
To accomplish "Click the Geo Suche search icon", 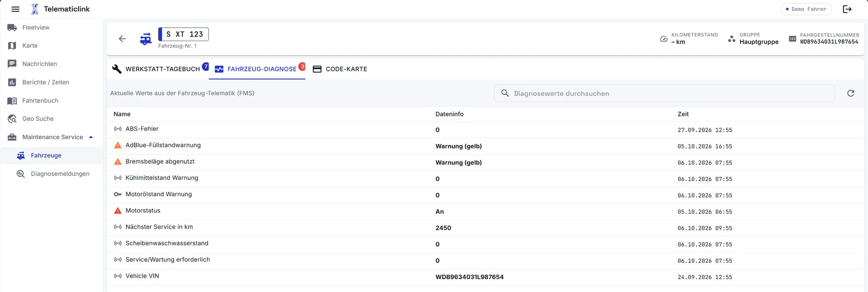I will pyautogui.click(x=12, y=119).
